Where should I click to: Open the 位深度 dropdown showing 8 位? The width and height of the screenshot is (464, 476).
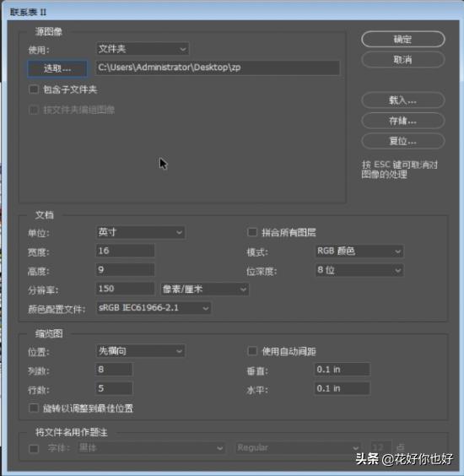coord(359,270)
